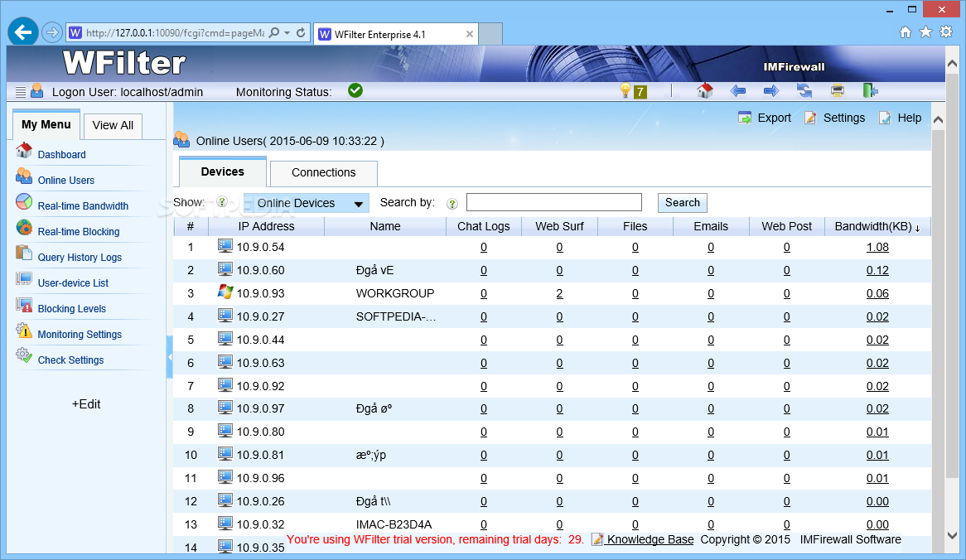Image resolution: width=966 pixels, height=560 pixels.
Task: Open address bar search dropdown arrow
Action: point(287,32)
